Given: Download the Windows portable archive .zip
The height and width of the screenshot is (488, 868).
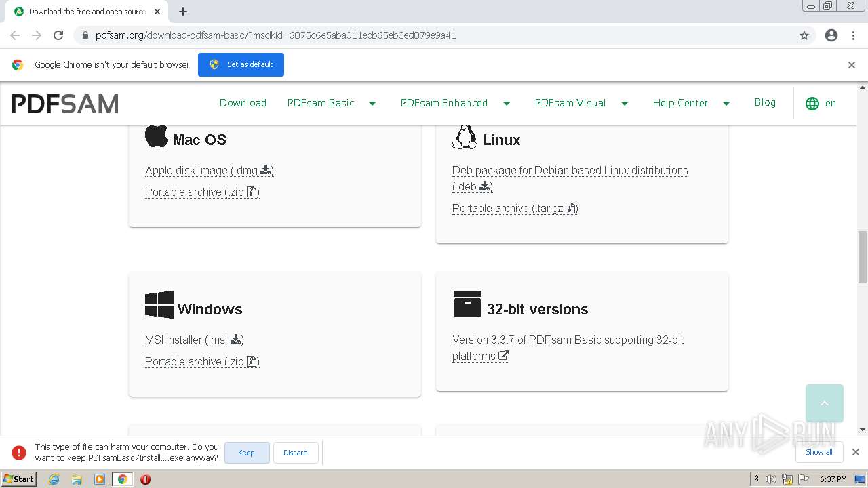Looking at the screenshot, I should 202,361.
